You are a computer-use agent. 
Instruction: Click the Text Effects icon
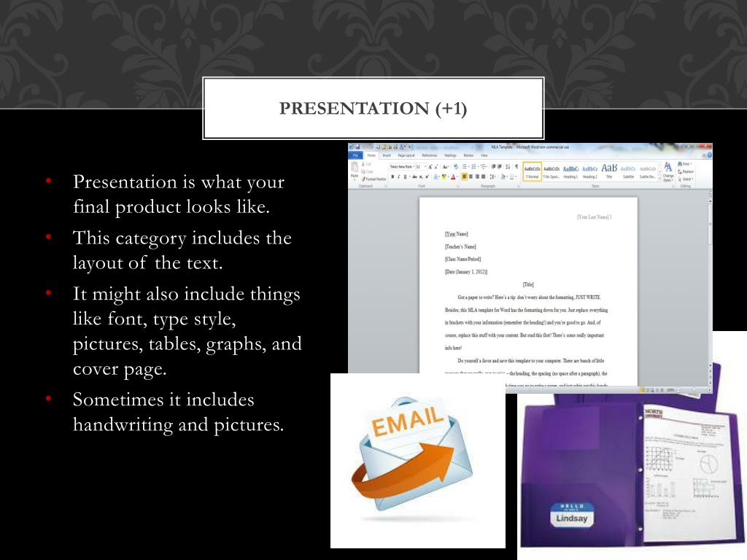click(x=436, y=176)
